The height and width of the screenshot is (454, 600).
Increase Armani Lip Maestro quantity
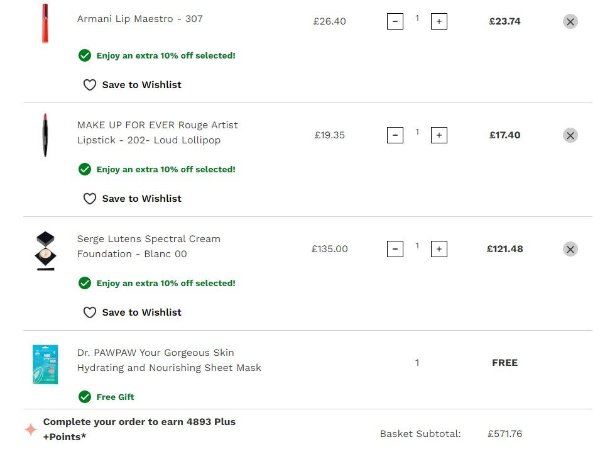tap(439, 21)
